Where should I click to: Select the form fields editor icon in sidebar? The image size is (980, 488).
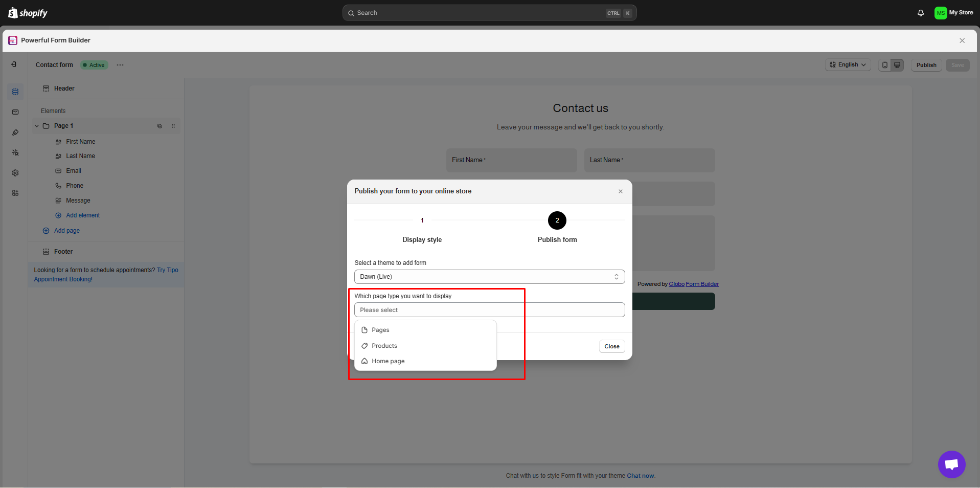point(15,92)
